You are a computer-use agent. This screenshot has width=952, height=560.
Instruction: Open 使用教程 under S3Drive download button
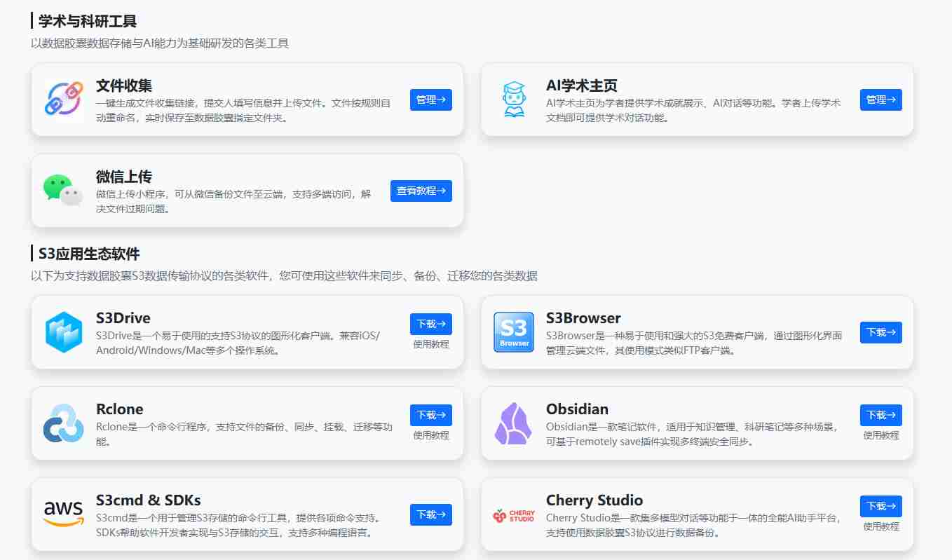point(430,343)
